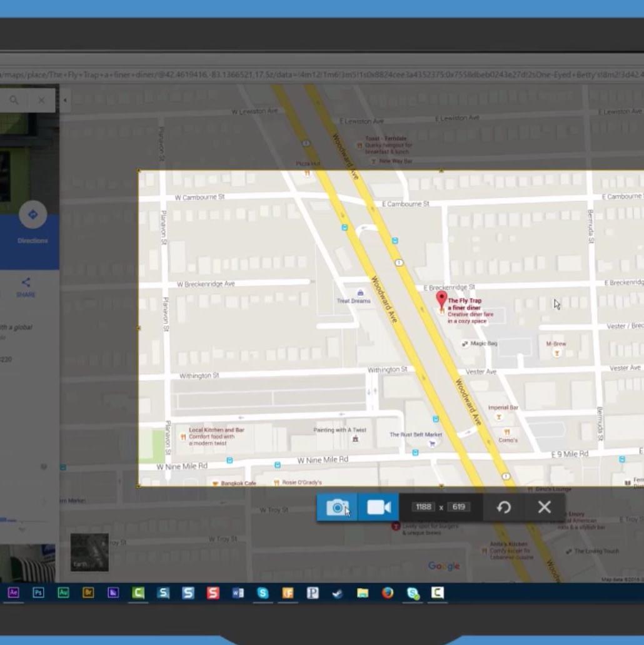This screenshot has width=644, height=645.
Task: Click the "W Cambourne St" street label
Action: [200, 197]
